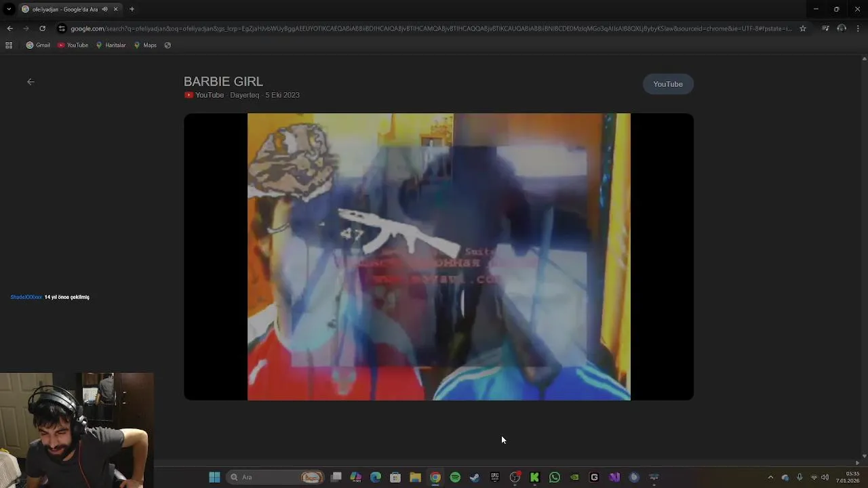Open WhatsApp from taskbar
Screen dimensions: 868x488
(555, 477)
